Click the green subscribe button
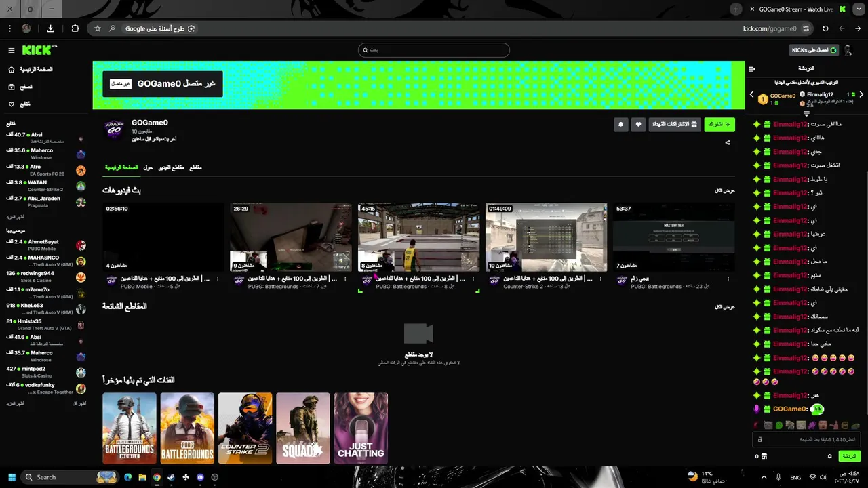 pyautogui.click(x=719, y=125)
